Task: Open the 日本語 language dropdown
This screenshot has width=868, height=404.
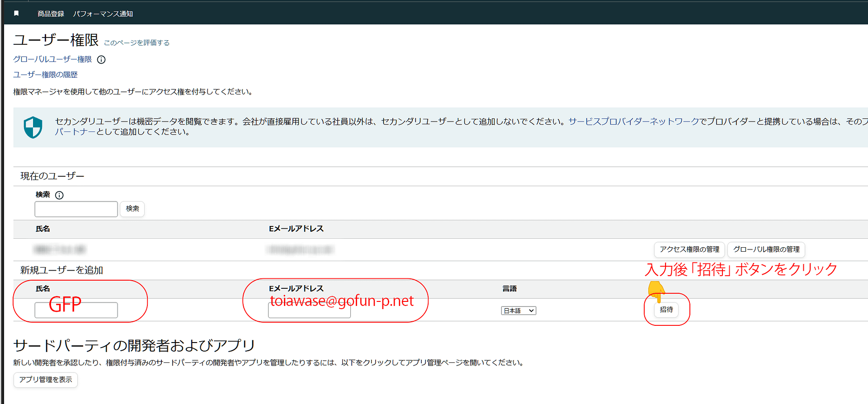Action: click(519, 310)
